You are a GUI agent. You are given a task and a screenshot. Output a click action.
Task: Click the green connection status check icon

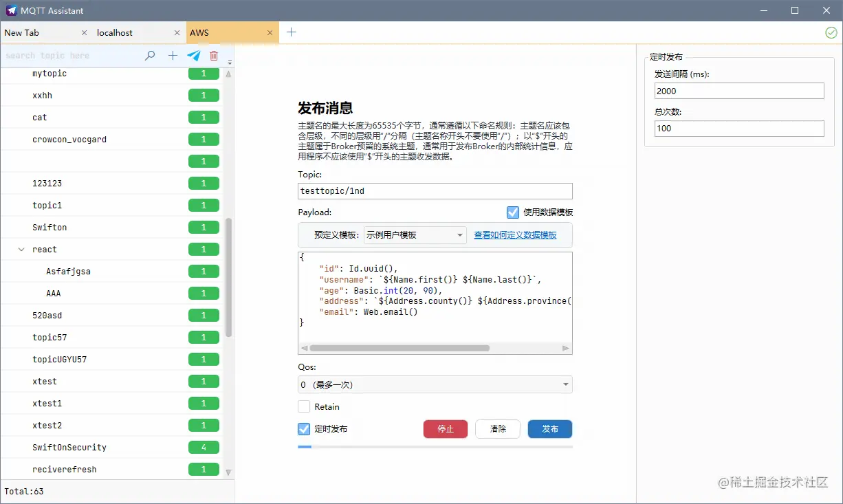[x=831, y=32]
